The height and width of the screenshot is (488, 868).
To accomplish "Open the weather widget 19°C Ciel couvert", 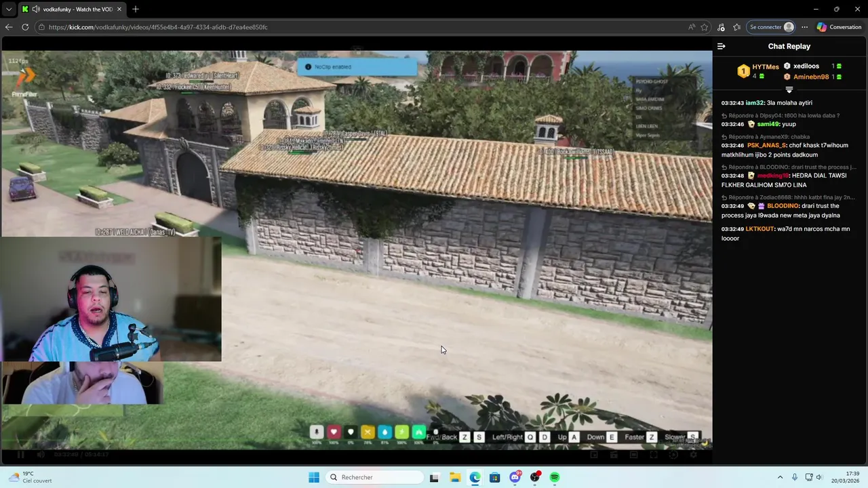I will (31, 477).
